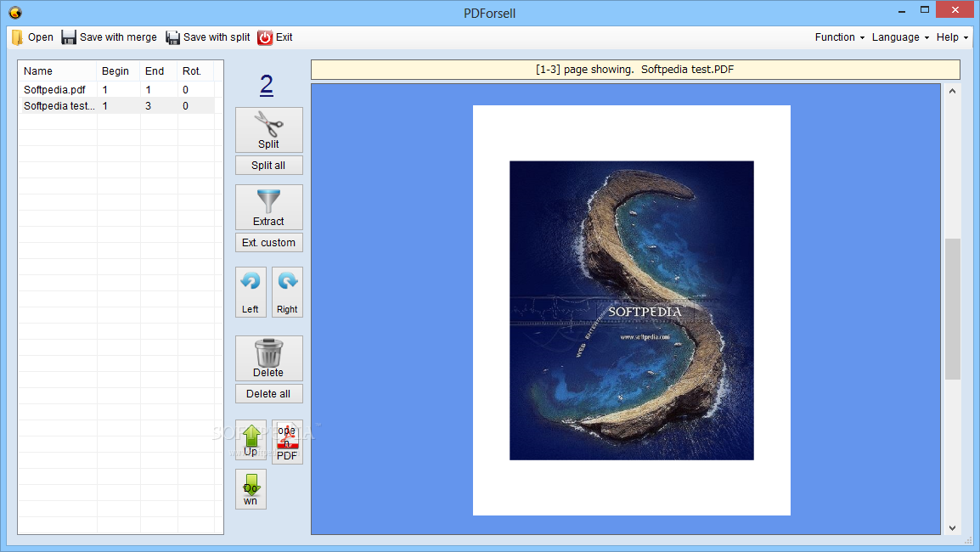Click the page showing status bar text

click(635, 70)
